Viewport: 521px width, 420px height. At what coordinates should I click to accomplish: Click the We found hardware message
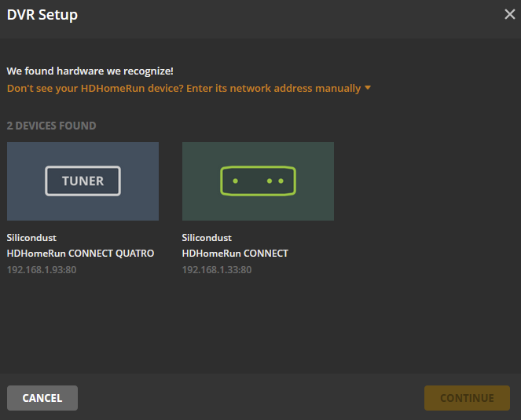[90, 71]
